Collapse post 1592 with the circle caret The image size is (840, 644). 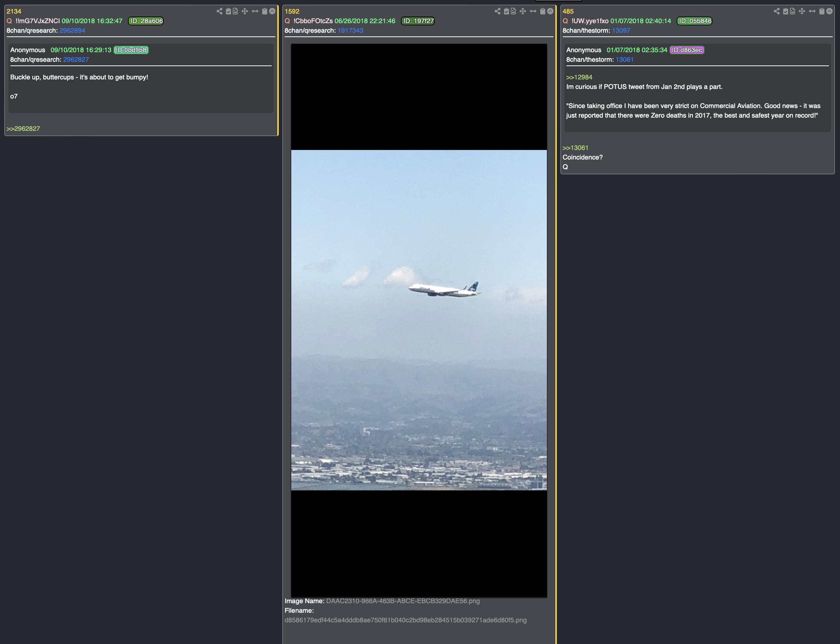point(550,11)
